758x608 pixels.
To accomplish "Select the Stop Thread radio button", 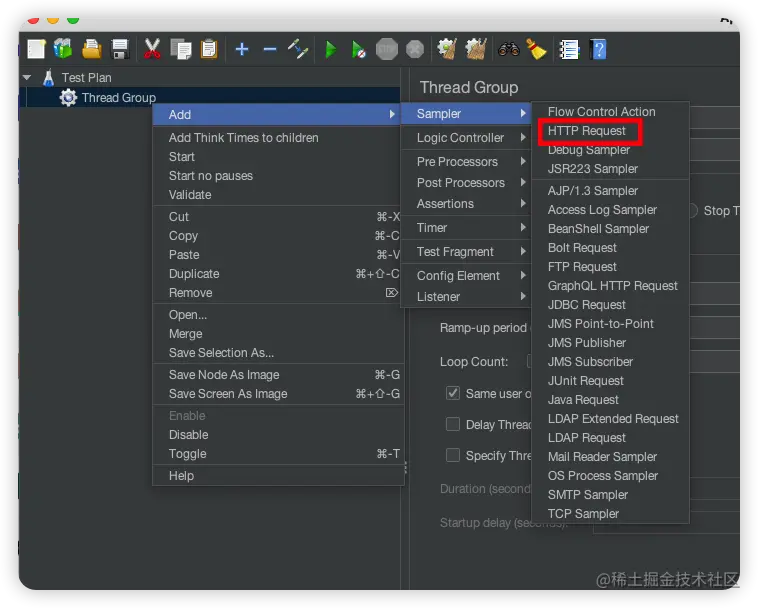I will point(693,210).
